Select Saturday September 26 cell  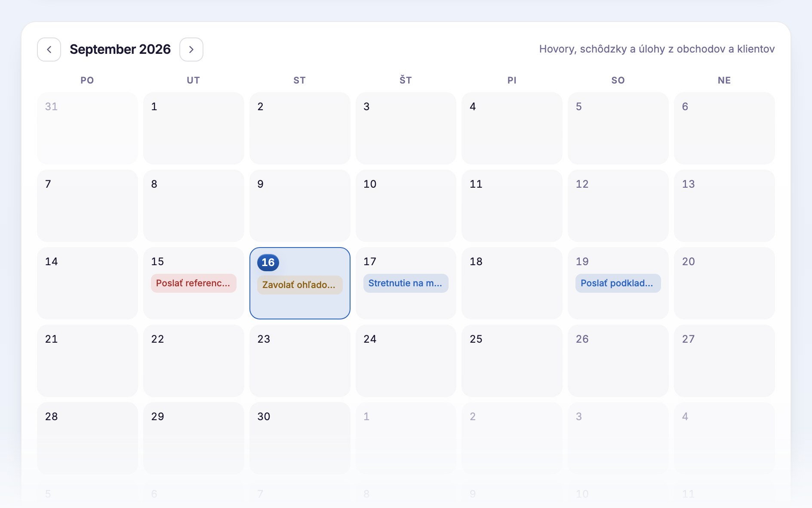tap(618, 361)
